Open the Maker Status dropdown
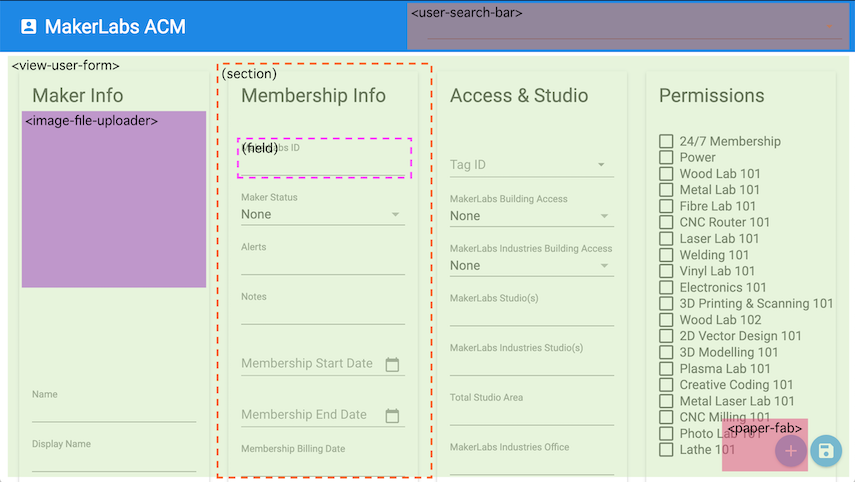Image resolution: width=855 pixels, height=482 pixels. click(x=323, y=214)
